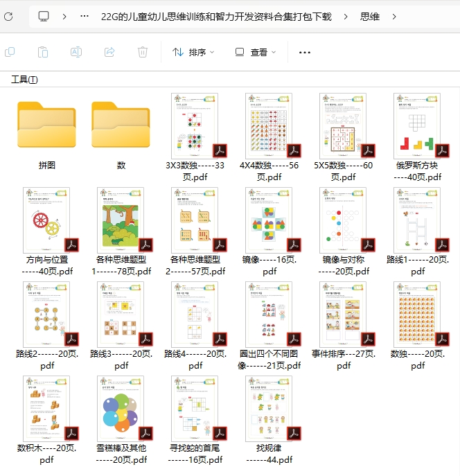The width and height of the screenshot is (460, 476).
Task: Select the 俄罗斯方块 40页 PDF thumbnail
Action: 418,125
